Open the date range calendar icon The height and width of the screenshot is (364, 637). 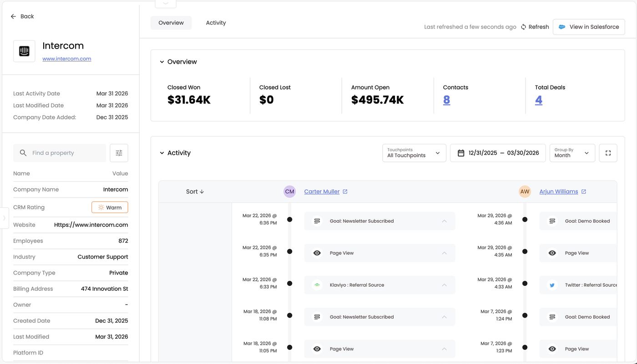(461, 153)
